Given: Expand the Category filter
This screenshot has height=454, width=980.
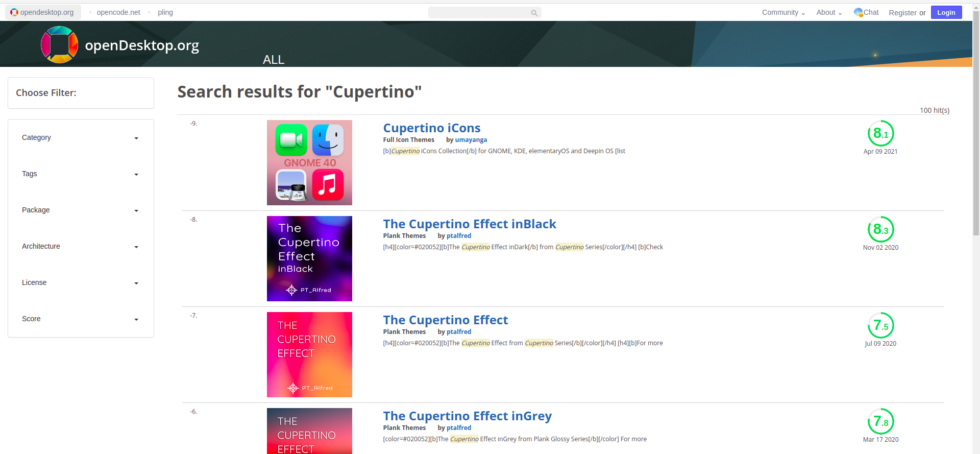Looking at the screenshot, I should click(81, 138).
